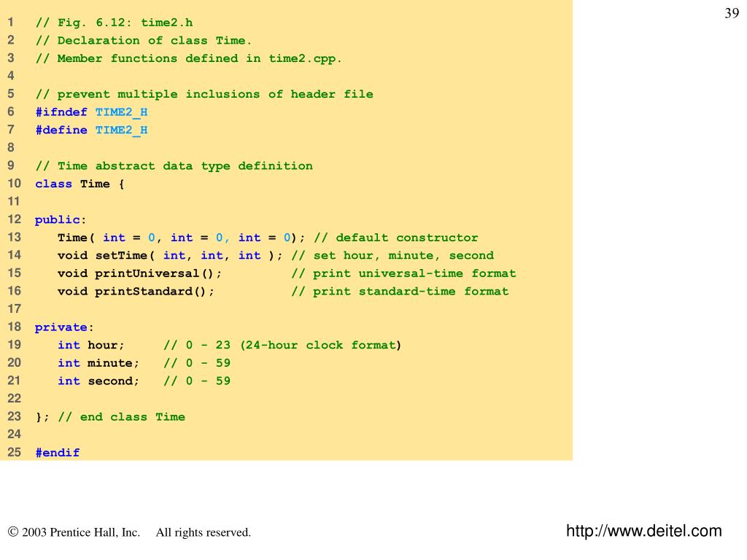The height and width of the screenshot is (560, 747).
Task: Open the http://www.deitel.com link
Action: point(643,531)
